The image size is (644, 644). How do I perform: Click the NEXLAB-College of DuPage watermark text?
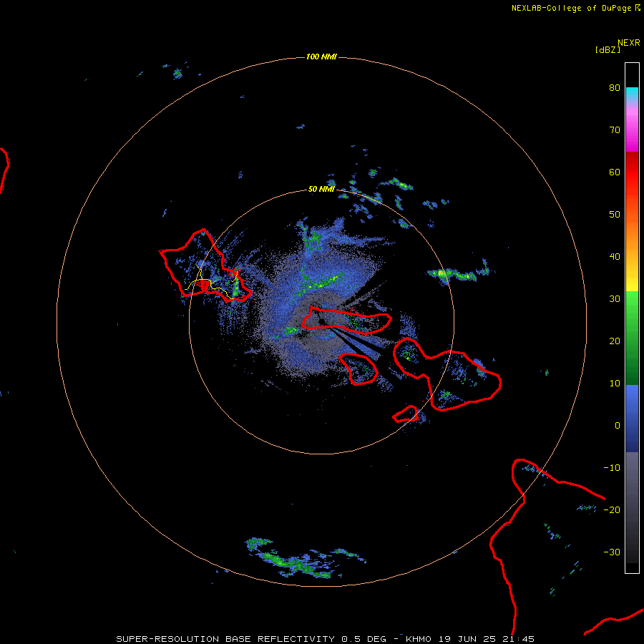(575, 8)
